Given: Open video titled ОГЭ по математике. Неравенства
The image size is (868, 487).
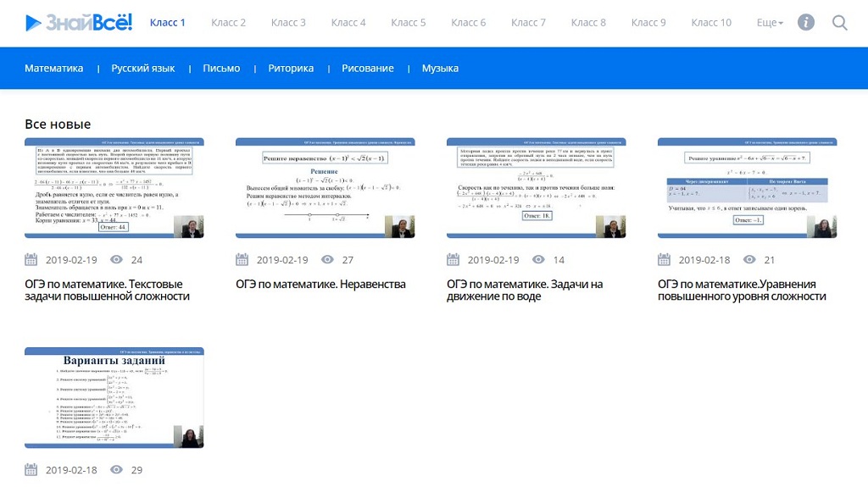Looking at the screenshot, I should tap(320, 285).
